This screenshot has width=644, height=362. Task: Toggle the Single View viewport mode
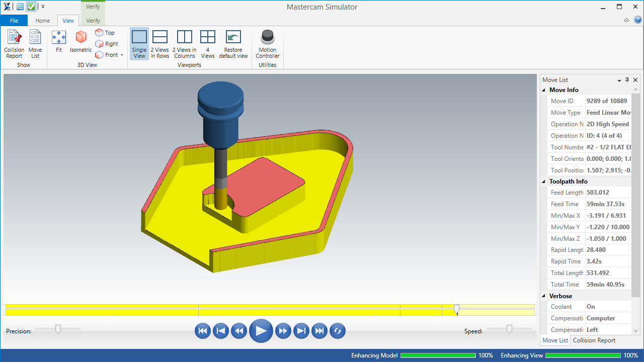139,43
